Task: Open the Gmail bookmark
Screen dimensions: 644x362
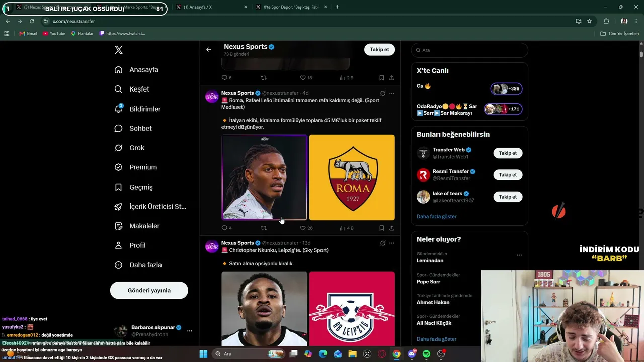Action: point(28,34)
